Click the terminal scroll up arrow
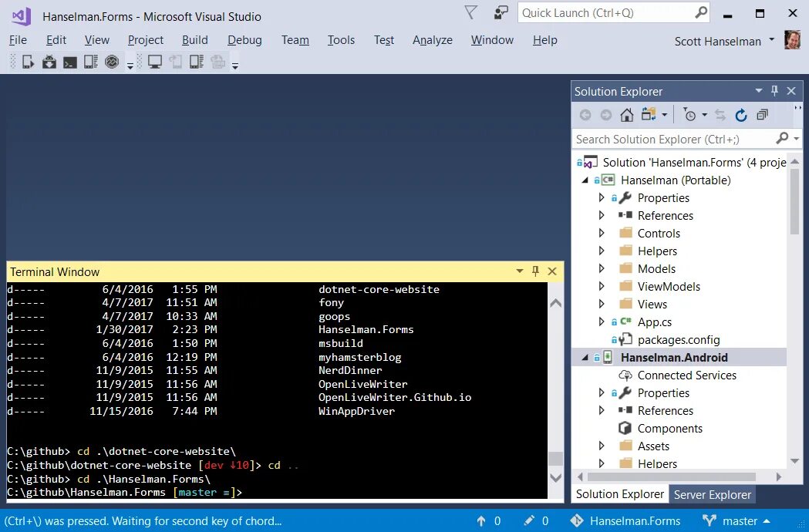 556,304
